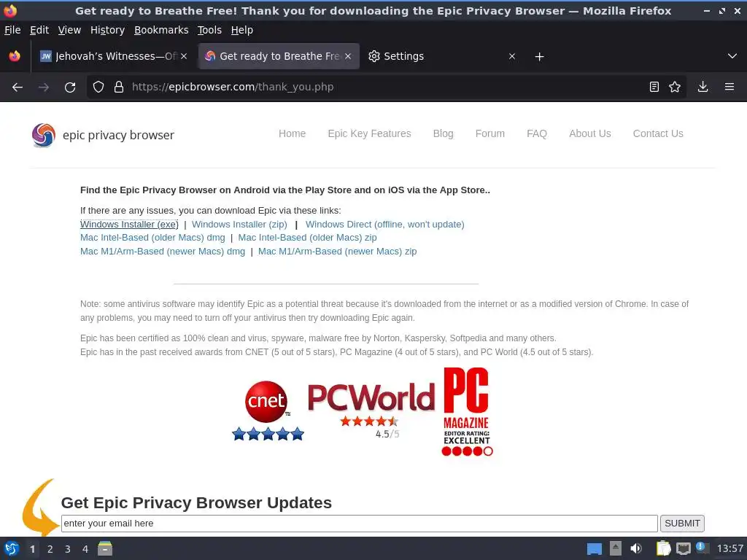Open the History menu
Screen dimensions: 747x560
click(x=108, y=30)
